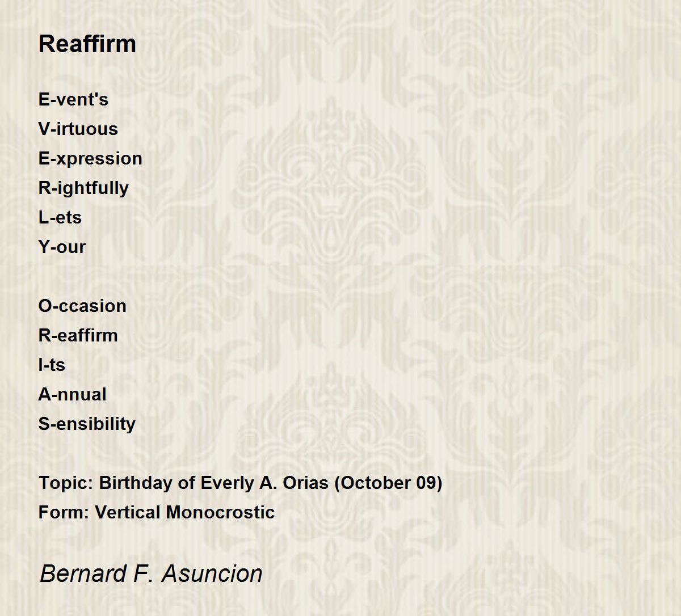Click the R-eaffirm line in poem
This screenshot has height=616, width=681.
pos(78,335)
